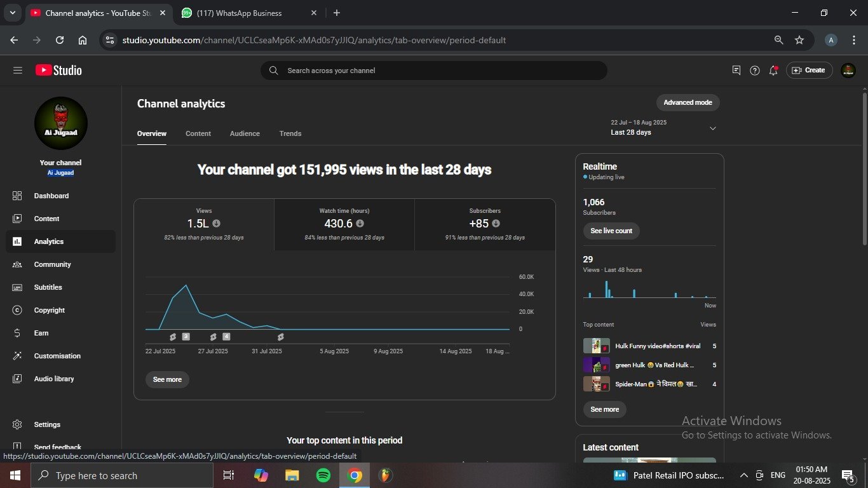Screen dimensions: 868x488
Task: Open the browser tab list chevron
Action: pyautogui.click(x=12, y=13)
